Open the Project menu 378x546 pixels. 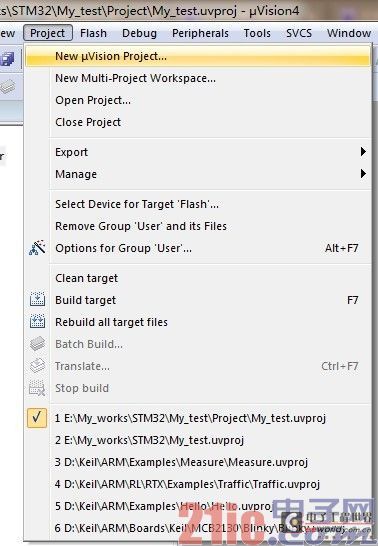[x=48, y=33]
